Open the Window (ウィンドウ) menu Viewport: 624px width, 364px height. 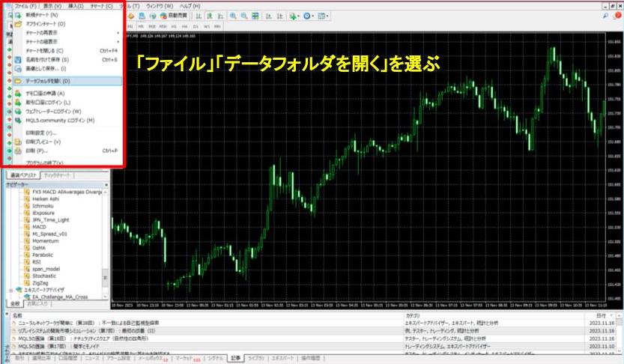[159, 6]
